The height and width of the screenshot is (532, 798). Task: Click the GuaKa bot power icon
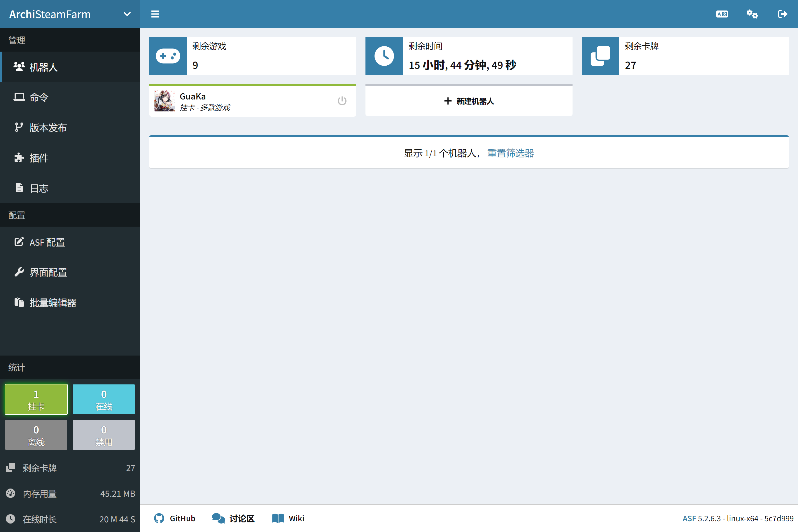point(342,101)
